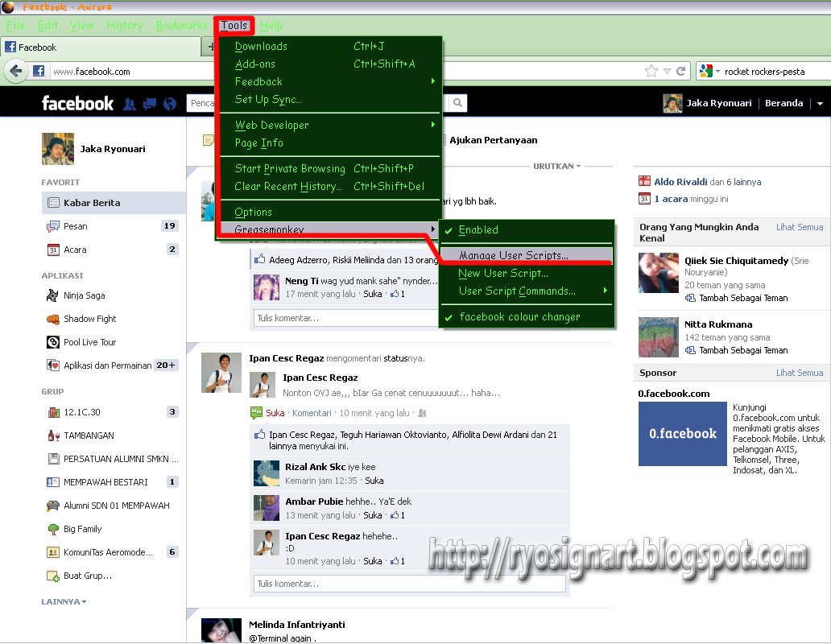Choose Clear Recent History
The height and width of the screenshot is (644, 831).
pyautogui.click(x=329, y=187)
